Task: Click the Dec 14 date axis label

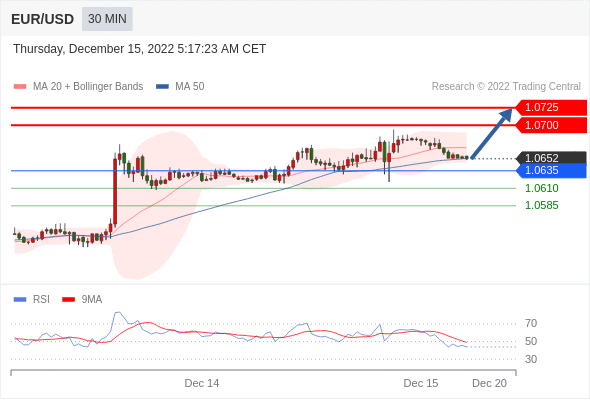Action: tap(202, 383)
